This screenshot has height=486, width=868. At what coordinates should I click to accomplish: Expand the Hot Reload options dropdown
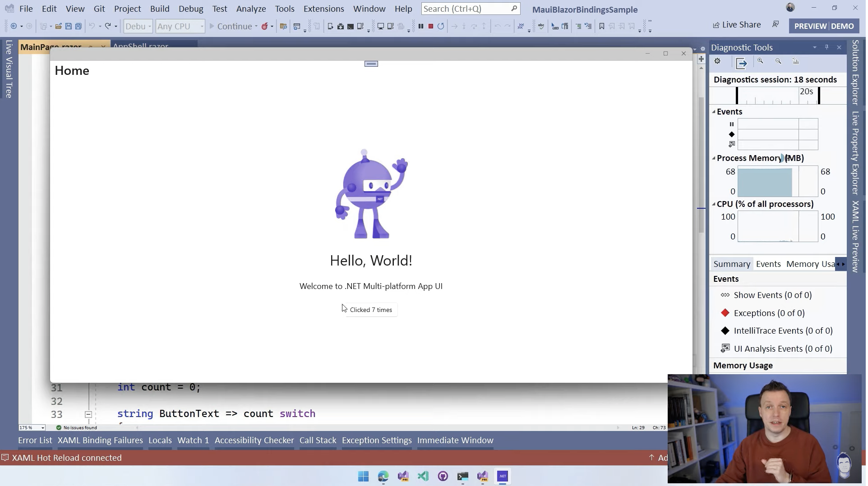272,26
